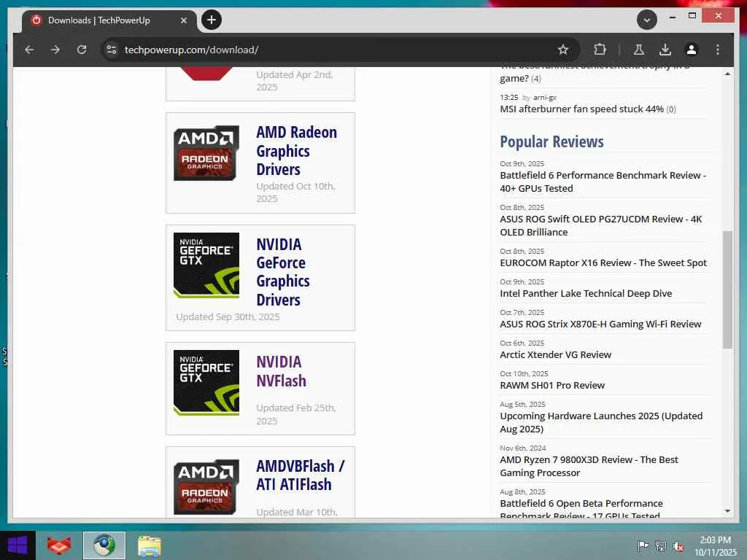Read Battlefield 6 Performance Benchmark Review
Screen dimensions: 747x560
point(603,182)
